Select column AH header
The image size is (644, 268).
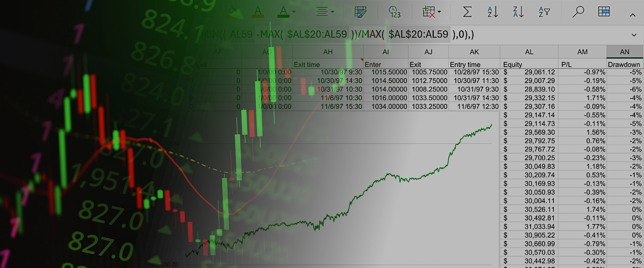pyautogui.click(x=328, y=52)
